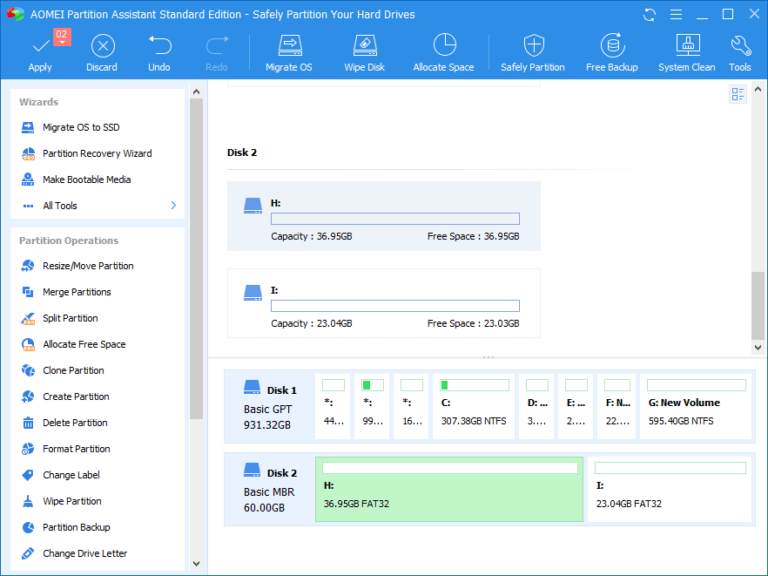Click sidebar scrollbar up arrow
768x576 pixels.
(x=196, y=92)
